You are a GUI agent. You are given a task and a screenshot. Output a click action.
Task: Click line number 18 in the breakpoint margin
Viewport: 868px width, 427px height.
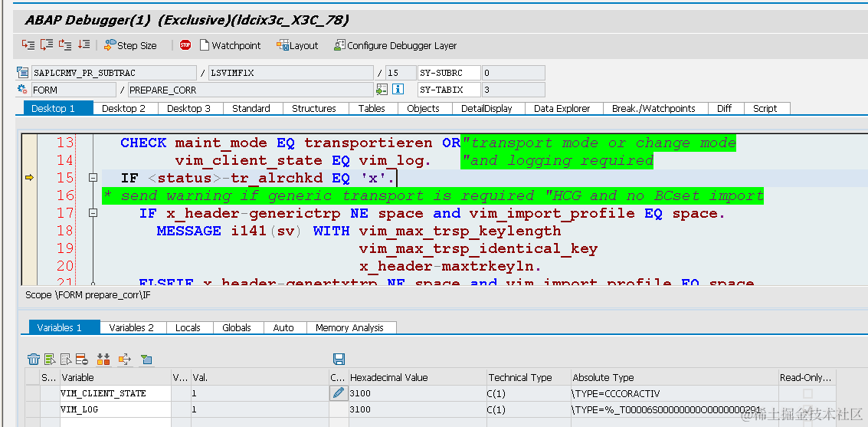(65, 231)
